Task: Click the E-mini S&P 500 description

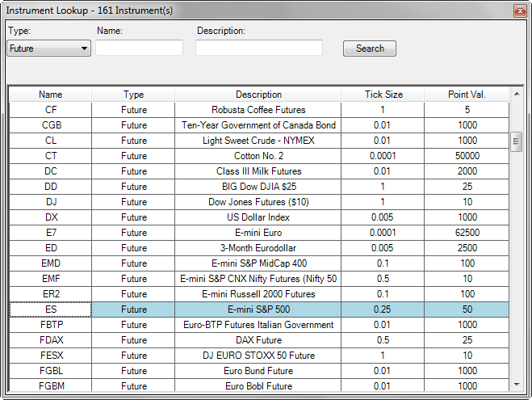Action: coord(258,309)
